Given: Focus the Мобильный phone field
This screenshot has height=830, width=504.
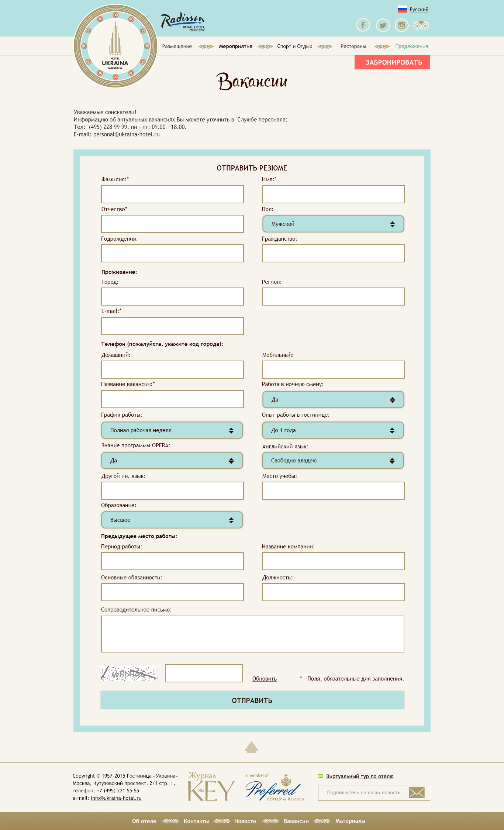Looking at the screenshot, I should tap(333, 369).
